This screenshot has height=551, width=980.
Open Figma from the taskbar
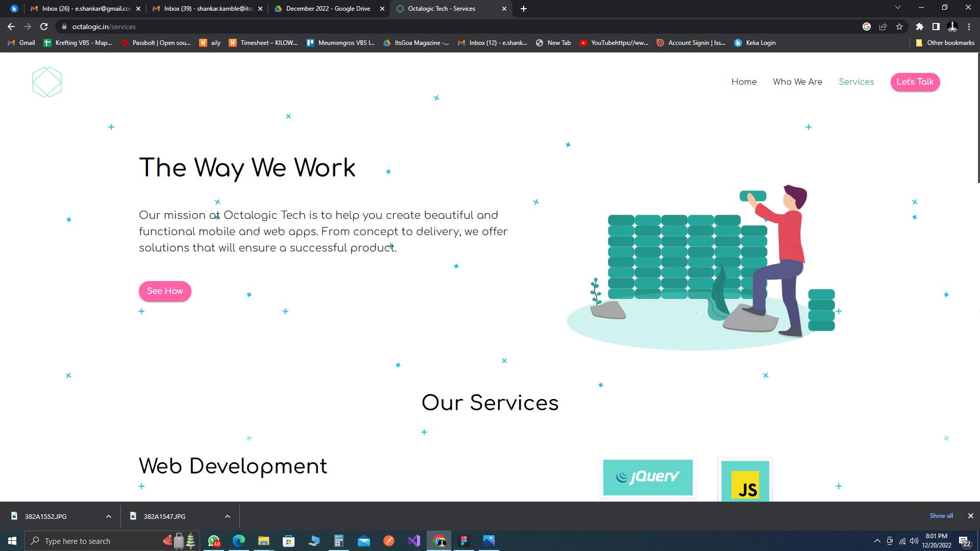click(x=463, y=541)
